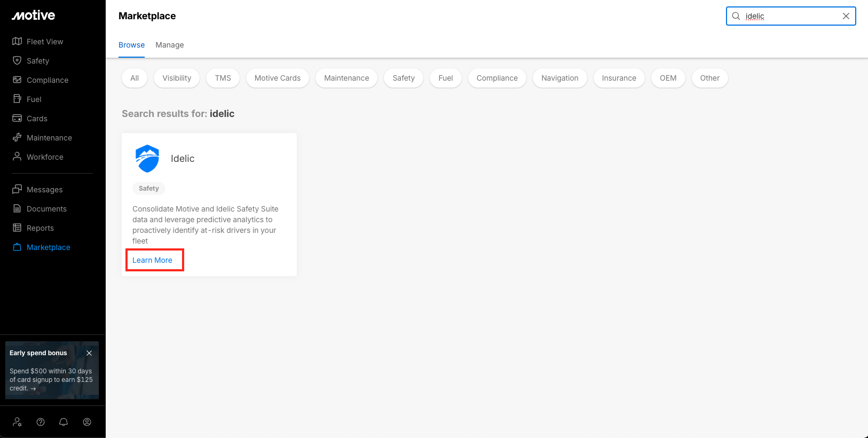Image resolution: width=868 pixels, height=438 pixels.
Task: Click the search magnifier icon
Action: click(x=736, y=16)
